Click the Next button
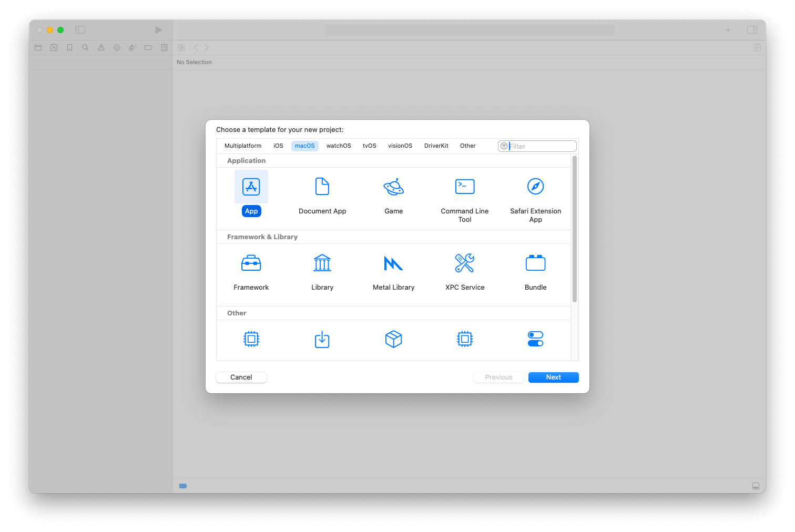 coord(554,377)
